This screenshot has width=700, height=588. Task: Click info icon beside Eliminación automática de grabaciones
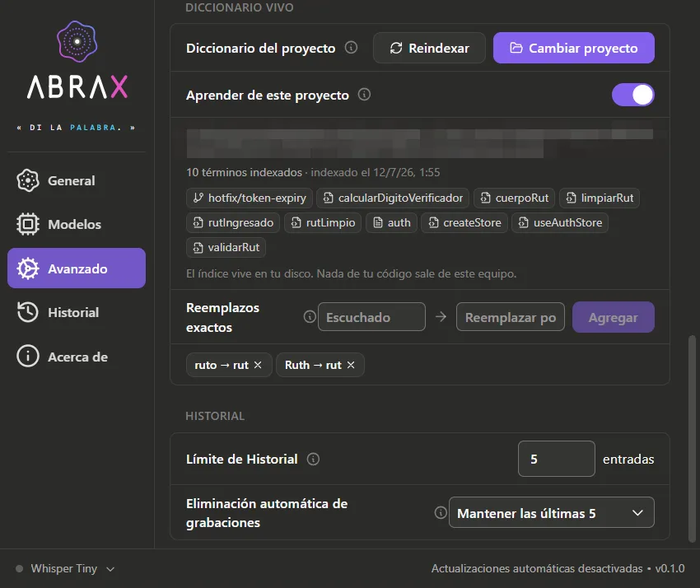click(441, 512)
